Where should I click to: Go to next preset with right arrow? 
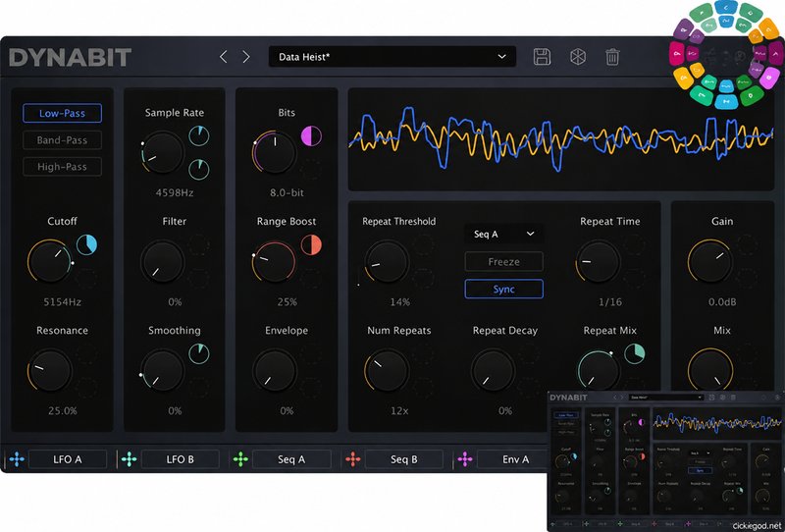coord(246,57)
